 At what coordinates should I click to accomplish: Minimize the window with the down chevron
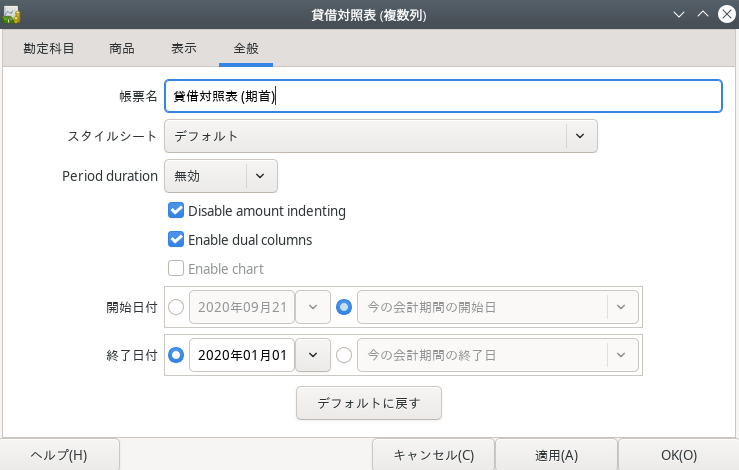pyautogui.click(x=679, y=15)
